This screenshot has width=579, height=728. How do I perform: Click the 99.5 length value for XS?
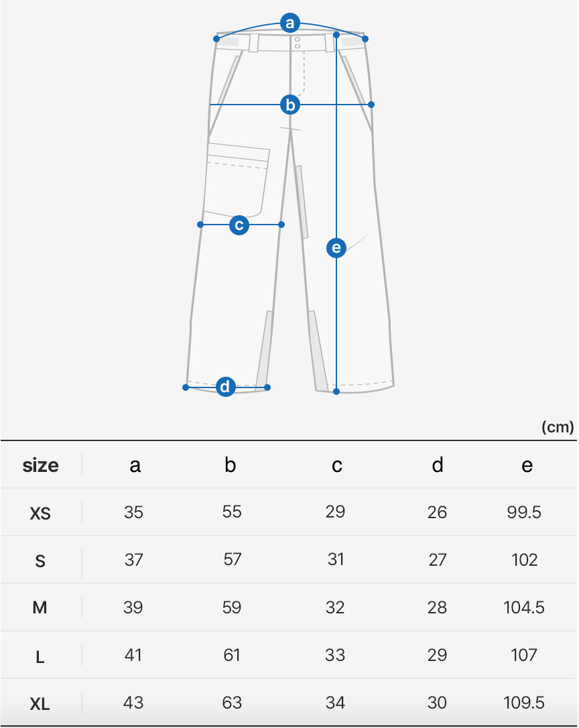pyautogui.click(x=524, y=513)
